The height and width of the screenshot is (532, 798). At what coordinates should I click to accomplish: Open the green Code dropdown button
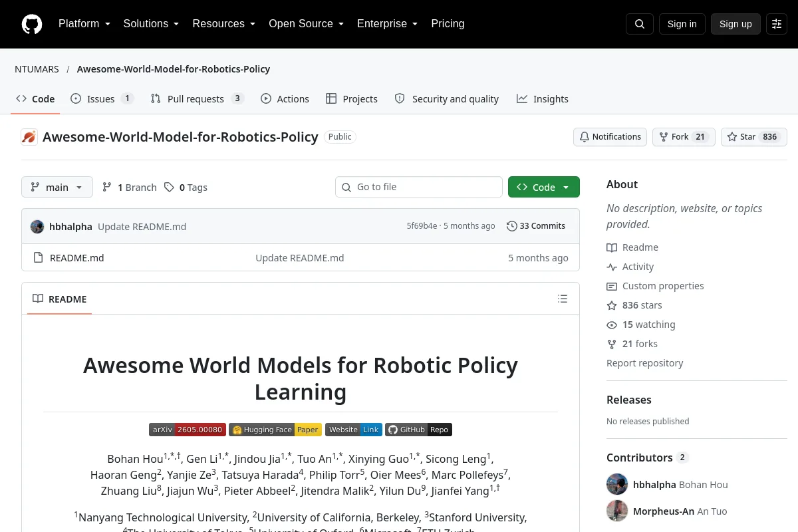coord(544,188)
